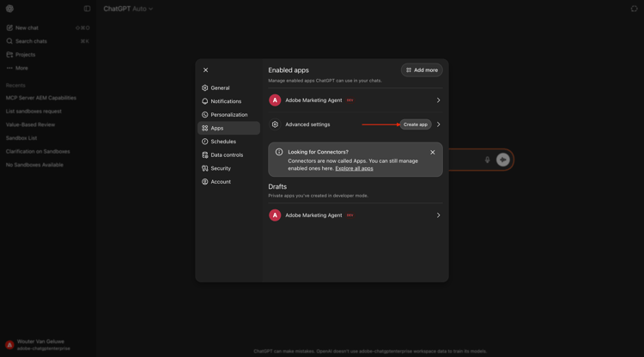This screenshot has height=357, width=644.
Task: Select the Account settings tab
Action: click(228, 182)
